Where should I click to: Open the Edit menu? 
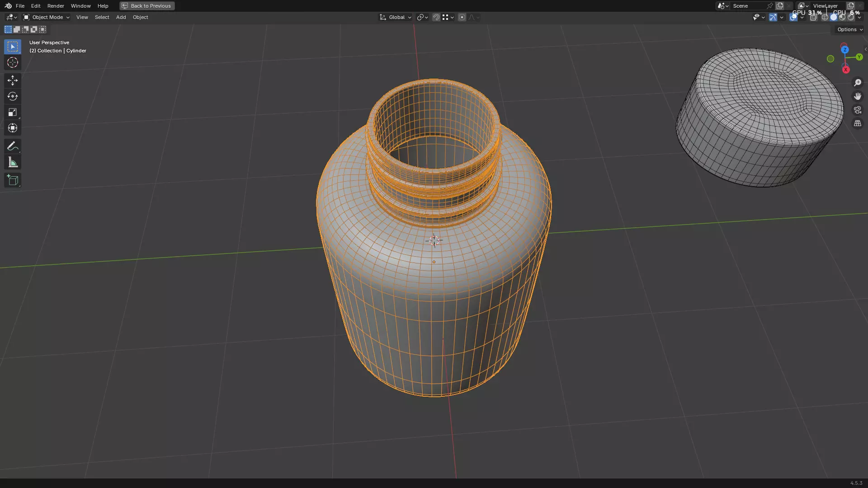(x=36, y=6)
